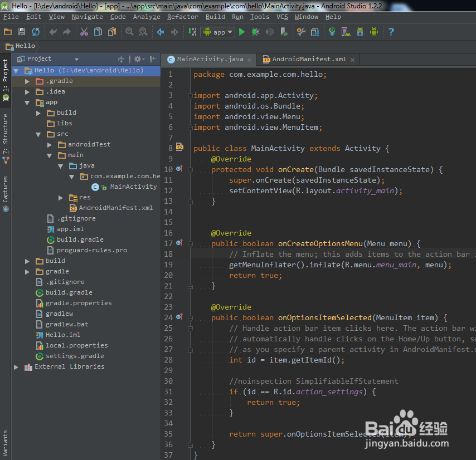This screenshot has width=476, height=460.
Task: Click the Hide project panel icon
Action: 153,59
